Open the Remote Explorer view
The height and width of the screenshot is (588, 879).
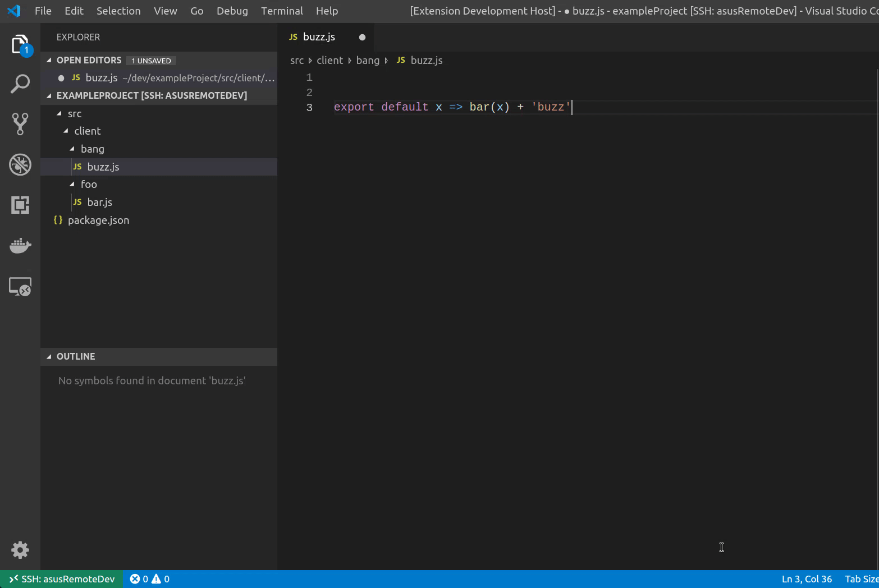(20, 287)
